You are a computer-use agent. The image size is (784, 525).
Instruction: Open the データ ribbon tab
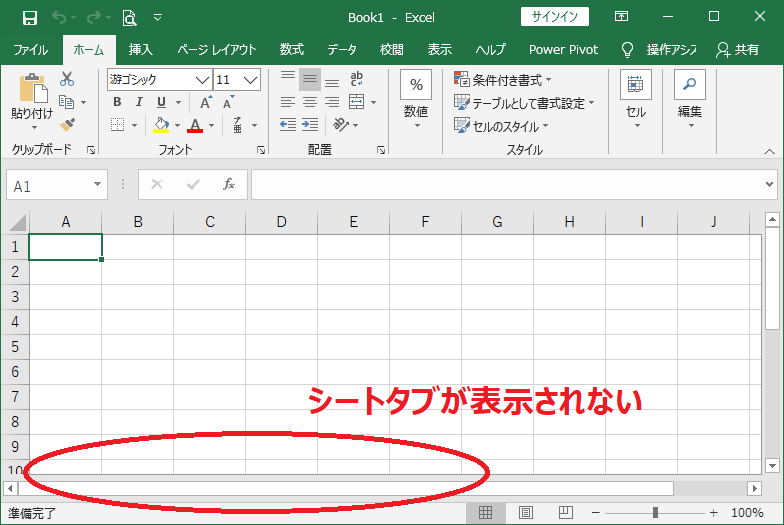(342, 50)
